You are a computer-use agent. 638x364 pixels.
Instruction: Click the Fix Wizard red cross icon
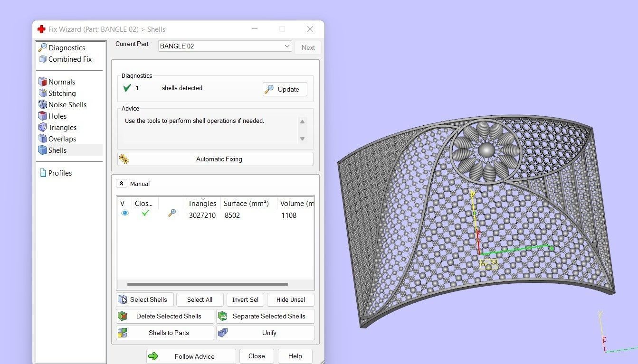[41, 29]
